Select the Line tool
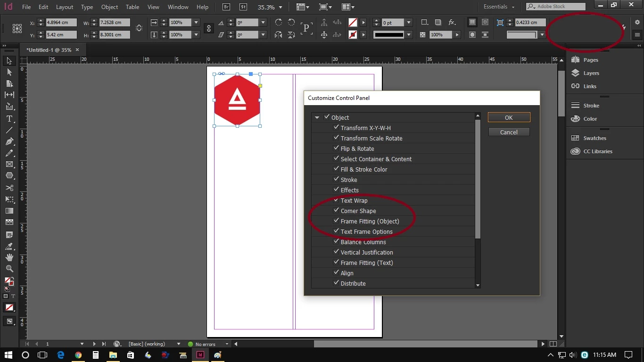This screenshot has width=644, height=362. pyautogui.click(x=9, y=130)
